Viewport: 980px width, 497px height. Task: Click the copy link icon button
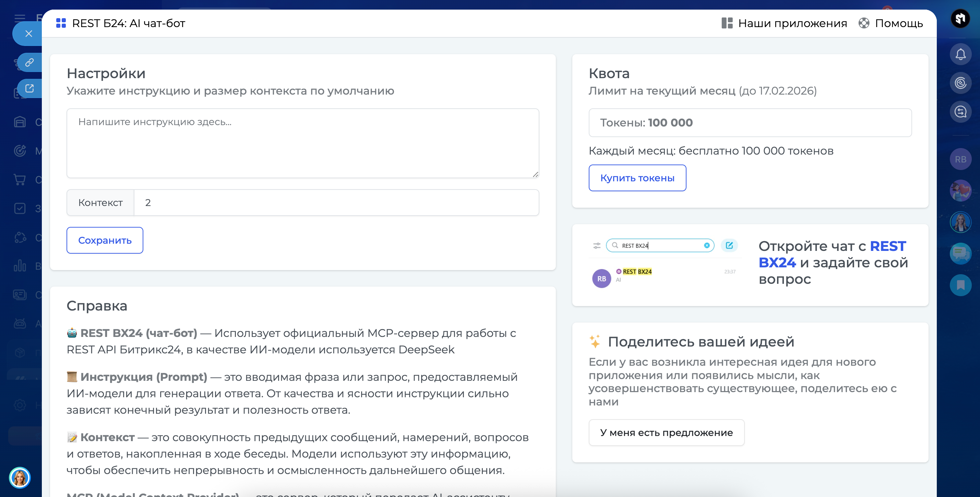coord(29,62)
